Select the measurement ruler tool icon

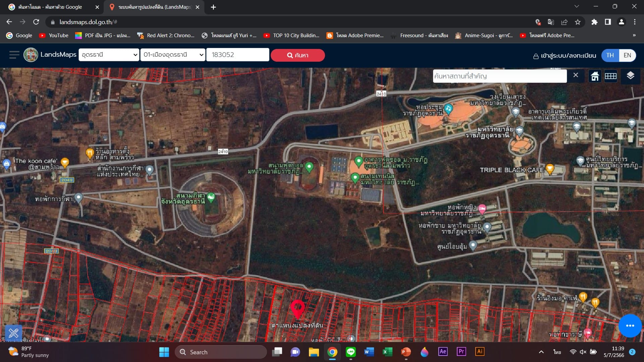[x=14, y=333]
